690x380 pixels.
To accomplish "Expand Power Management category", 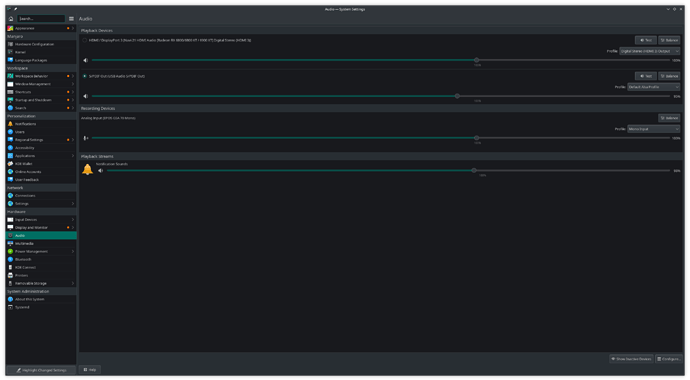I will (x=41, y=251).
